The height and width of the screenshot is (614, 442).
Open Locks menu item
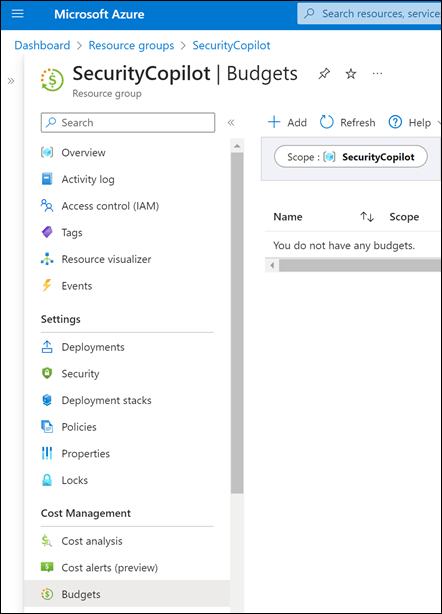(74, 480)
